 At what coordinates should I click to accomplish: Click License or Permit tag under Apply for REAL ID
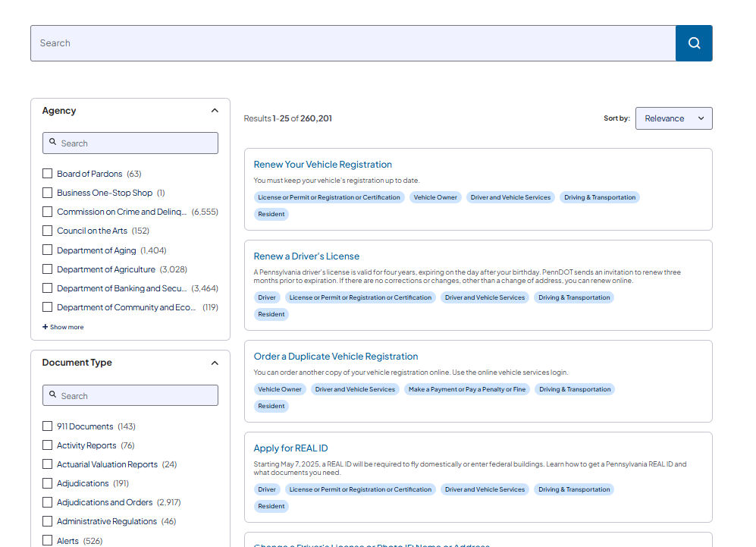tap(361, 489)
